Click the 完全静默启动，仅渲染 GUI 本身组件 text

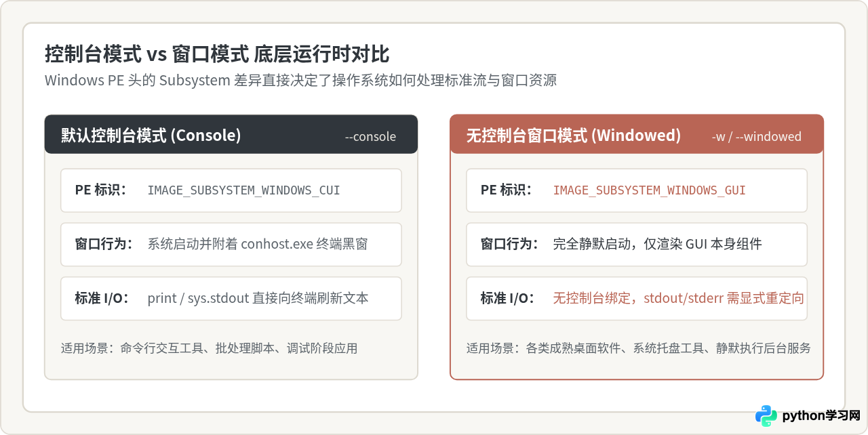point(658,244)
